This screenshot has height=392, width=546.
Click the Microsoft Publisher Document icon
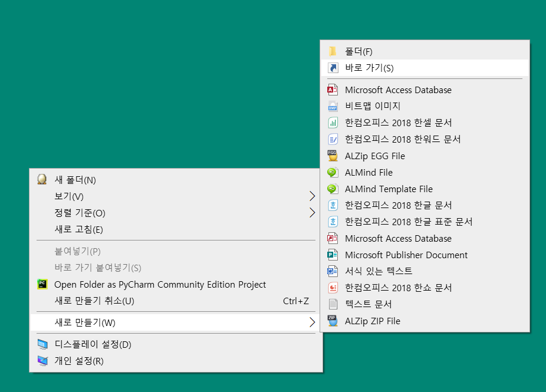[333, 255]
